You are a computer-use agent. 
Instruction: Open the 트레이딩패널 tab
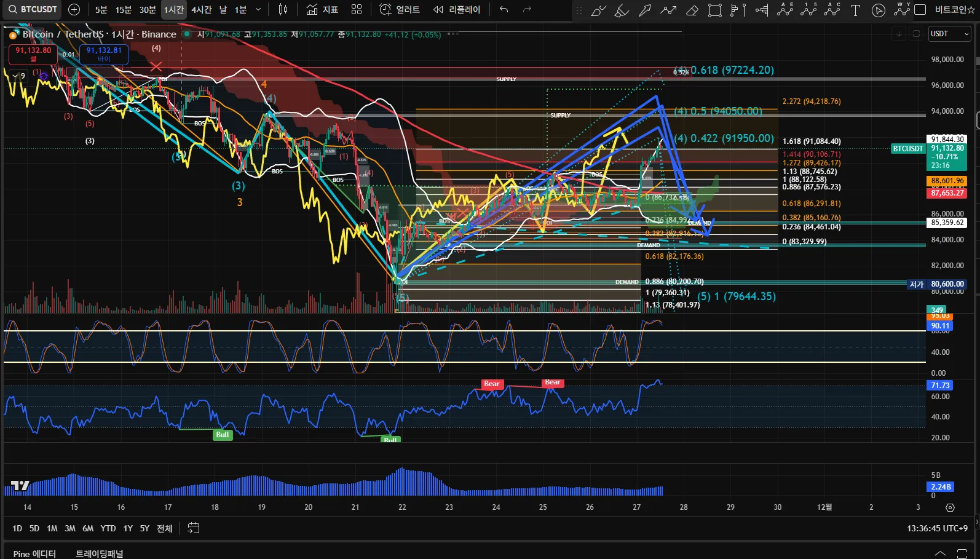[99, 553]
